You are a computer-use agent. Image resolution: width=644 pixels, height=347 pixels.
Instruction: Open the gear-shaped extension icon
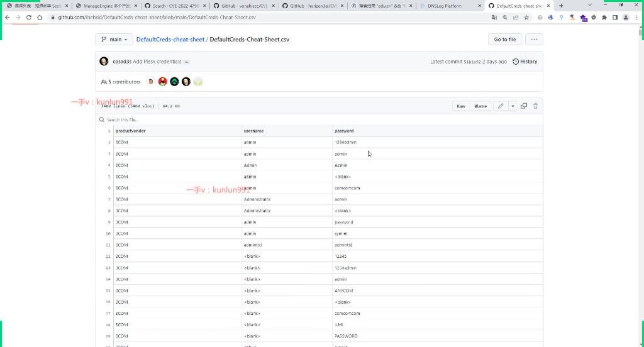(594, 18)
